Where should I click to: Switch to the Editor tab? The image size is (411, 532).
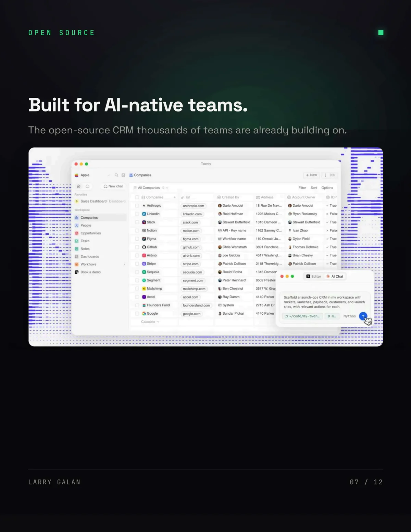(x=314, y=276)
